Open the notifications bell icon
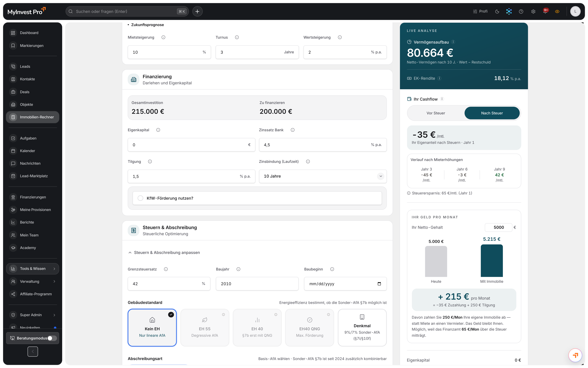This screenshot has width=588, height=368. point(545,11)
